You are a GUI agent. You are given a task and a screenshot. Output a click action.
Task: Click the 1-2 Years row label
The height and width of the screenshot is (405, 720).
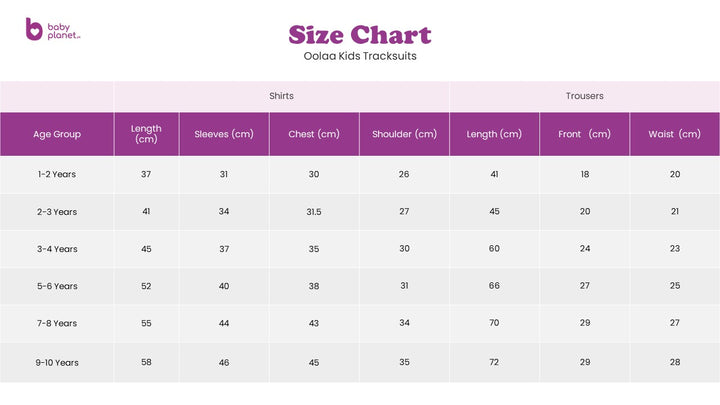point(57,174)
